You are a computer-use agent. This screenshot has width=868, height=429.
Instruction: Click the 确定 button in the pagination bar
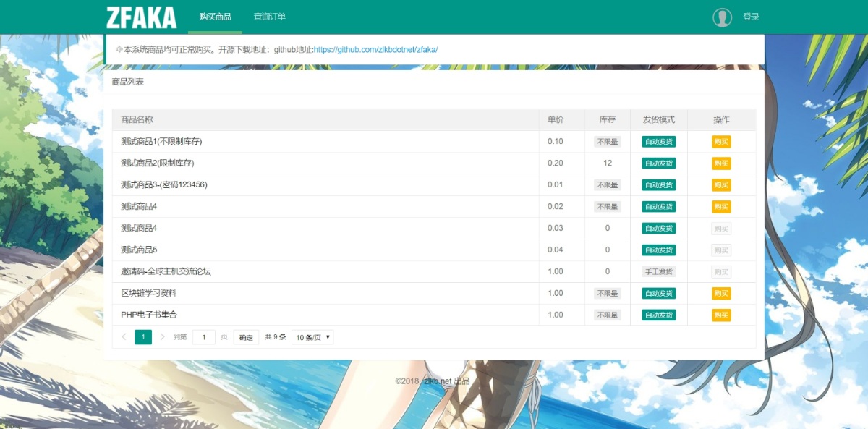pos(246,336)
